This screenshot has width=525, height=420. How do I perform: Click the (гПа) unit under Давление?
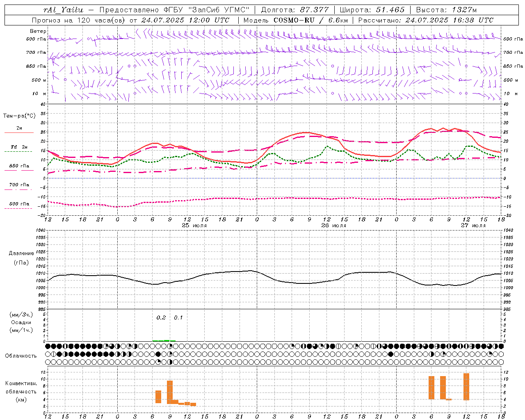click(21, 263)
